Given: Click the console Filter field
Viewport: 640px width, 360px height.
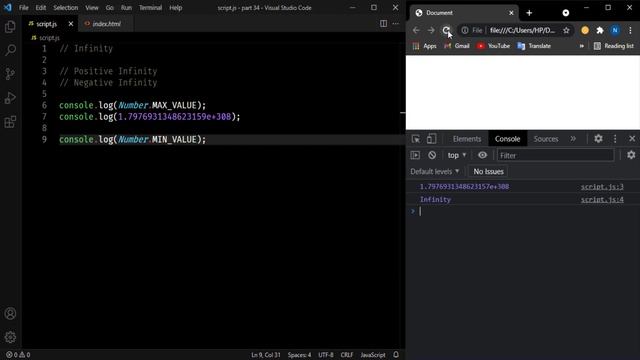Looking at the screenshot, I should [555, 155].
